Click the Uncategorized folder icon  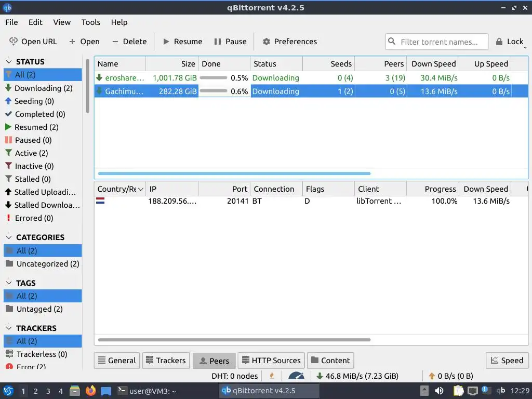tap(9, 263)
